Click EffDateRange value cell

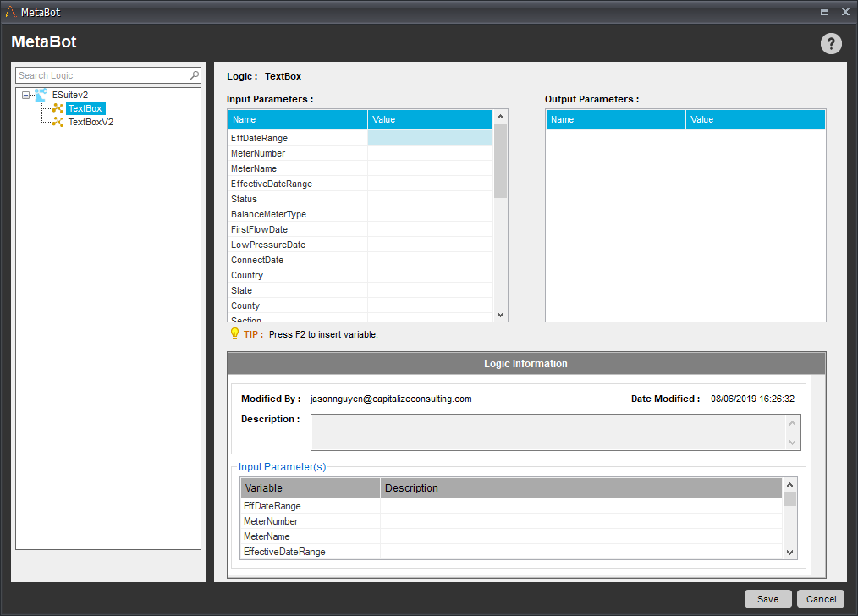coord(430,138)
